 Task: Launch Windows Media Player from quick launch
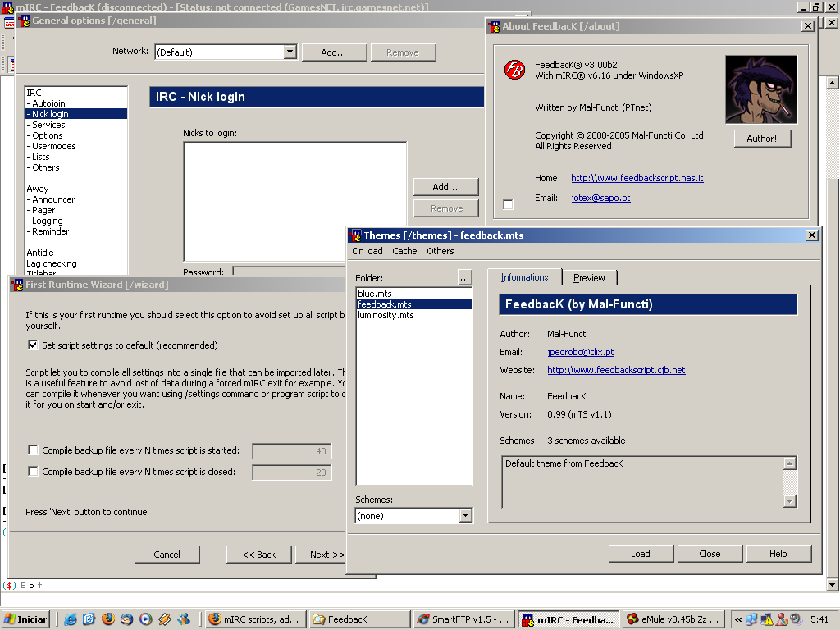pos(146,619)
